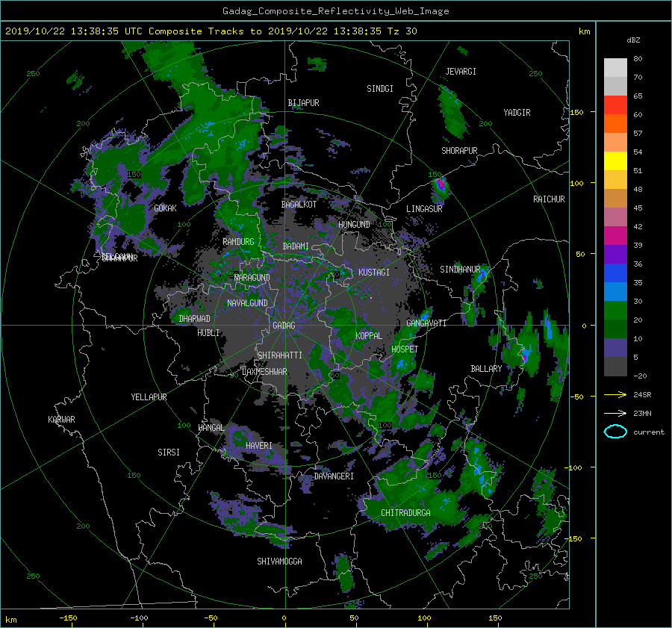Click the HAVERI city label

[259, 446]
